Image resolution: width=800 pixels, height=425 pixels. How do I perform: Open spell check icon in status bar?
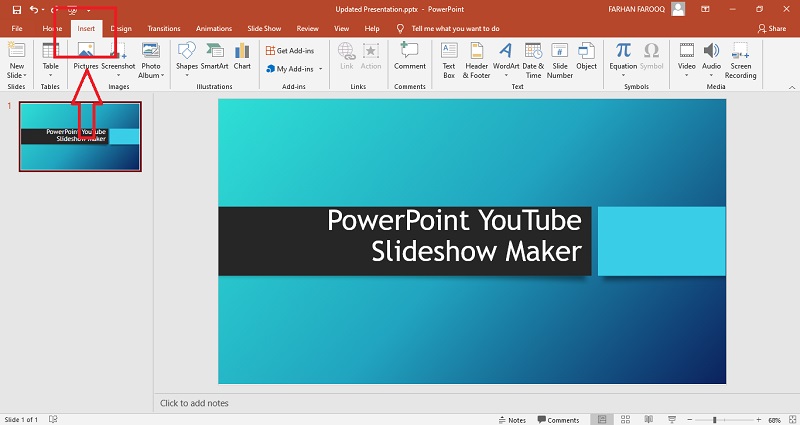point(53,419)
